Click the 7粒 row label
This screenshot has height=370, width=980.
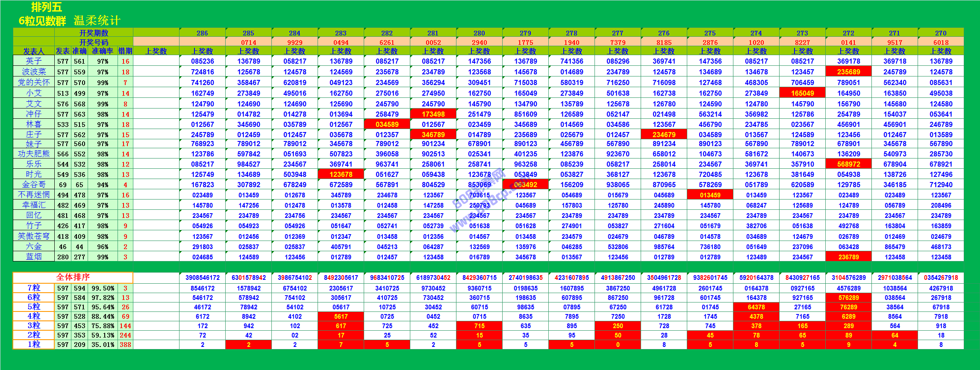(34, 288)
